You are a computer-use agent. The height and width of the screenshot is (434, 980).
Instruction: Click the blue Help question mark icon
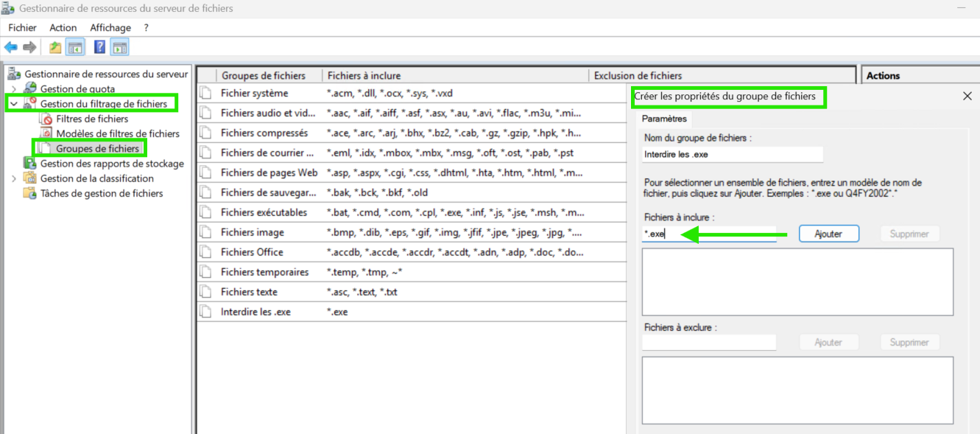99,48
